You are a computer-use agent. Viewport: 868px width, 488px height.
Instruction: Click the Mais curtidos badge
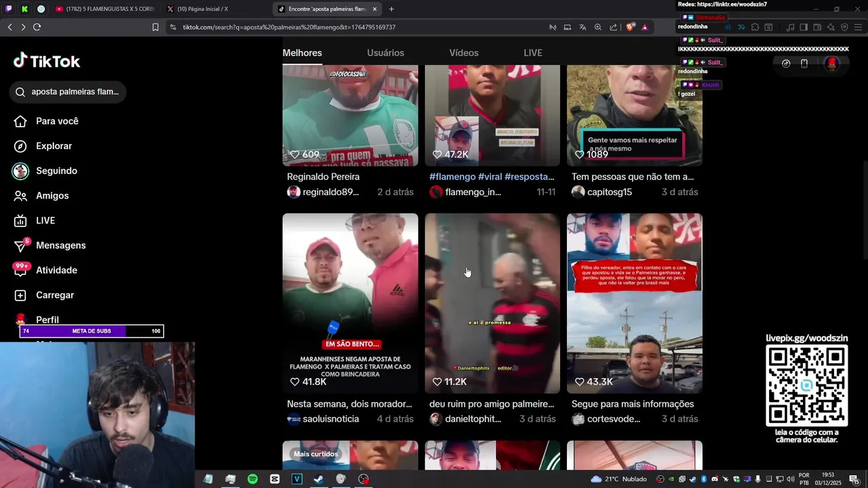tap(315, 454)
